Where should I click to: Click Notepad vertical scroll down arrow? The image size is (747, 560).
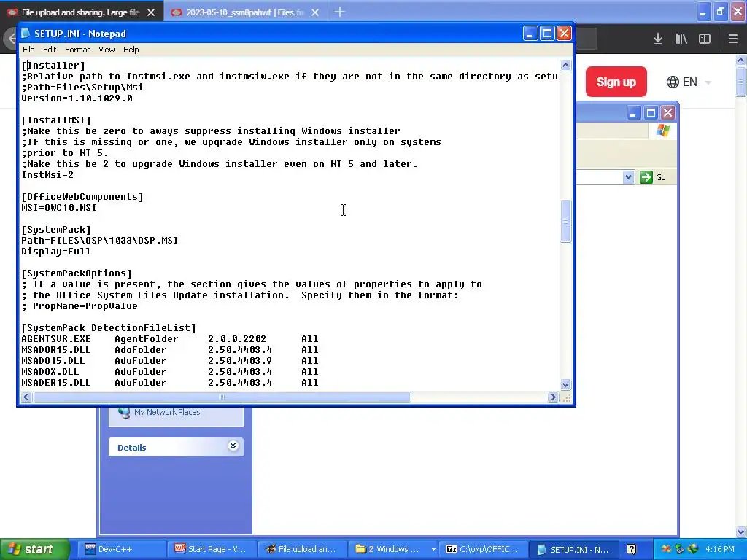(565, 384)
